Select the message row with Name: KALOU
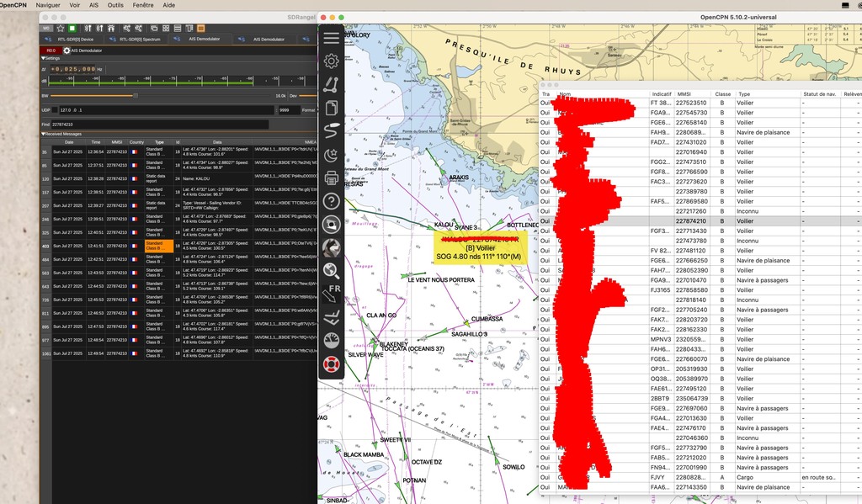The height and width of the screenshot is (504, 862). [x=180, y=178]
